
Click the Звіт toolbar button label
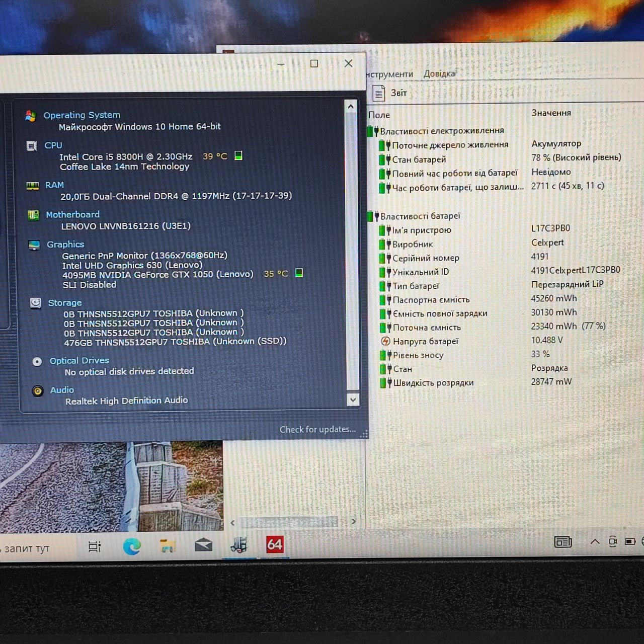click(x=399, y=93)
